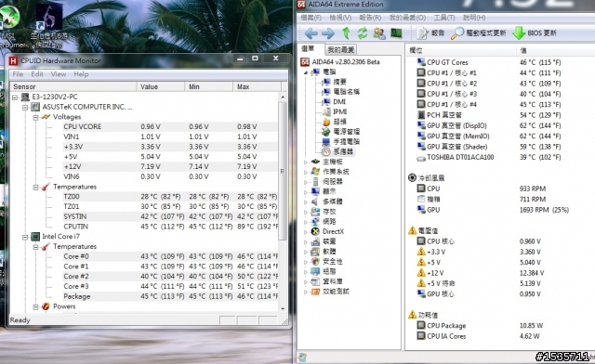Select the TOSHIBA DT01ACA100 temperature row

pos(499,157)
